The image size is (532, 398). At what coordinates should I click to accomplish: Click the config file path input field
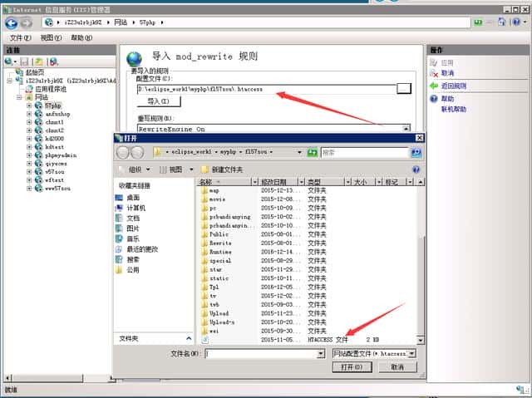(266, 89)
